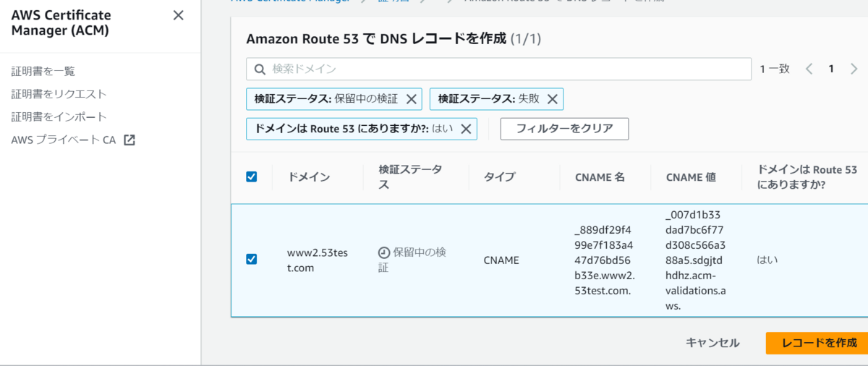Click the AWS Certificate Manager (ACM) sidebar title
868x366 pixels.
tap(60, 23)
